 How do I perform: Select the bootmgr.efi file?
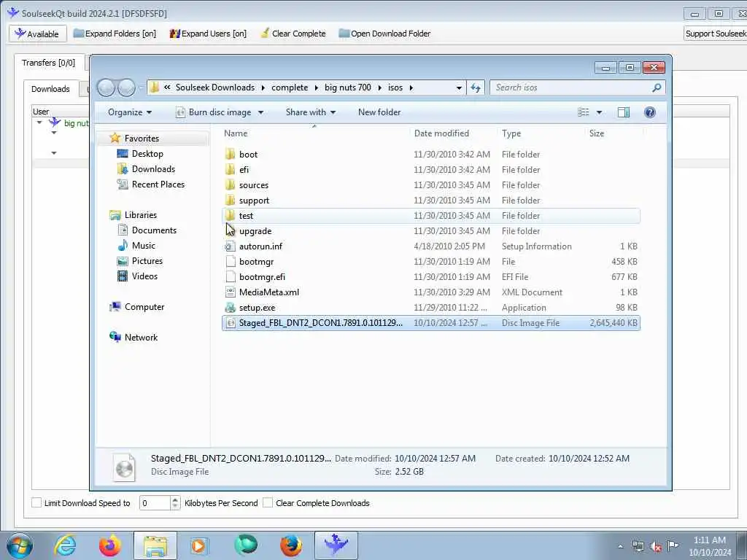pos(262,277)
